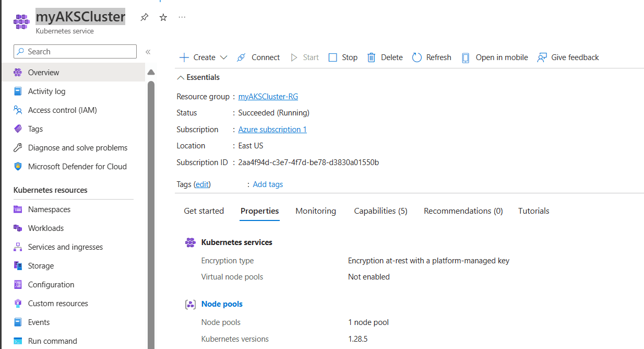Click the Workloads sidebar icon

pyautogui.click(x=18, y=228)
